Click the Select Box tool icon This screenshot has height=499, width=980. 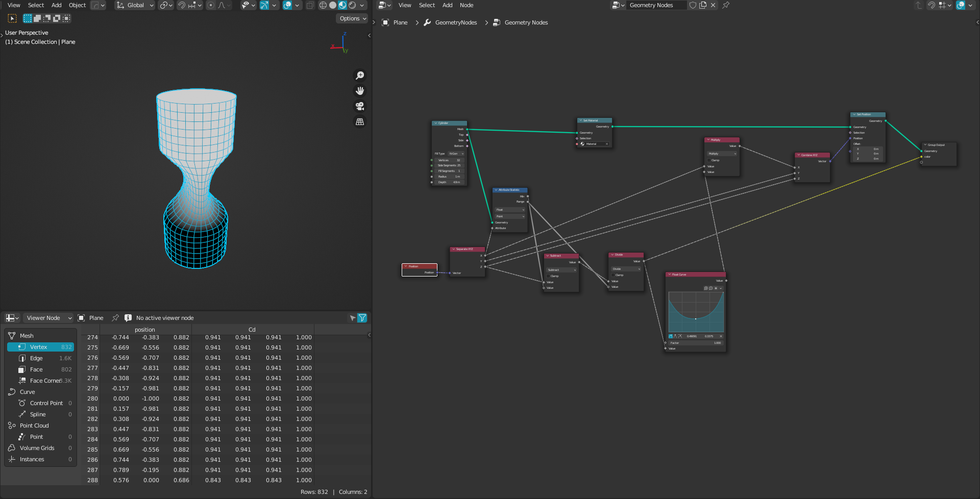pyautogui.click(x=12, y=18)
